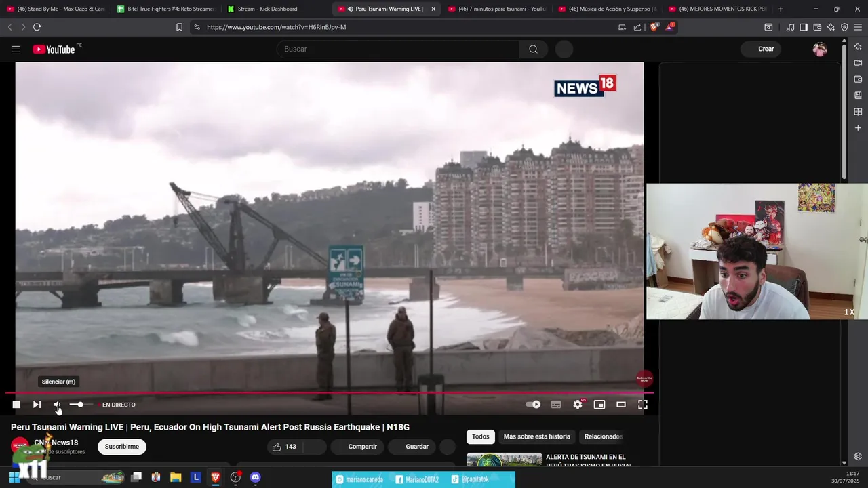This screenshot has height=488, width=868.
Task: Click the browser address bar URL
Action: click(x=277, y=27)
